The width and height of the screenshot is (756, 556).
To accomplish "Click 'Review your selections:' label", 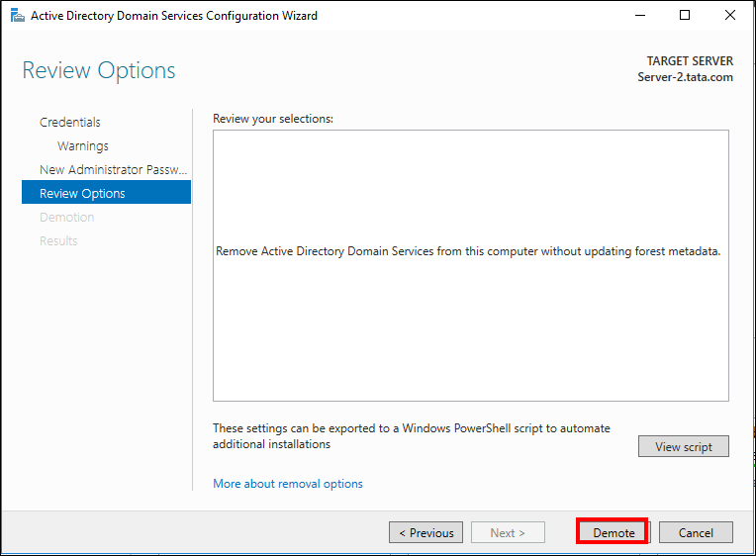I will point(273,119).
